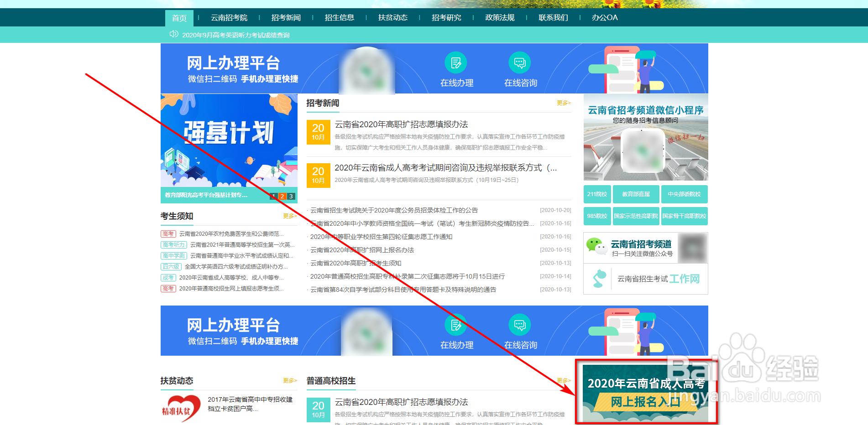Open 云南省2020年高职扩招志愿填报办法 under 普通高校招生
Screen dimensions: 868x425
point(401,402)
